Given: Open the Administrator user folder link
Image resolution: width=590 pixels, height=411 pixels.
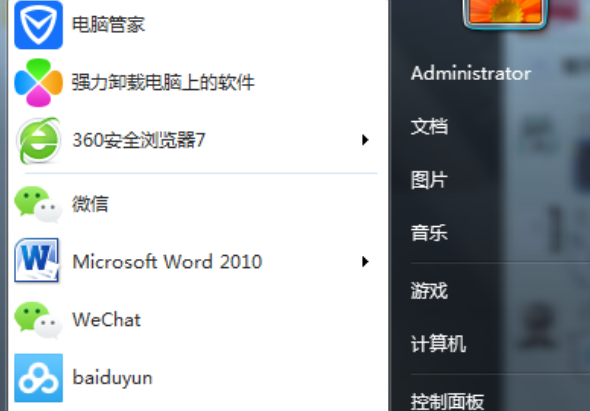Looking at the screenshot, I should 471,73.
